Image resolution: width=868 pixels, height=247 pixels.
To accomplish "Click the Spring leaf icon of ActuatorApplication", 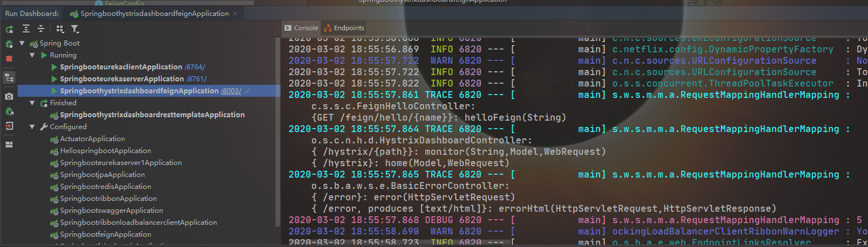I will [x=54, y=139].
